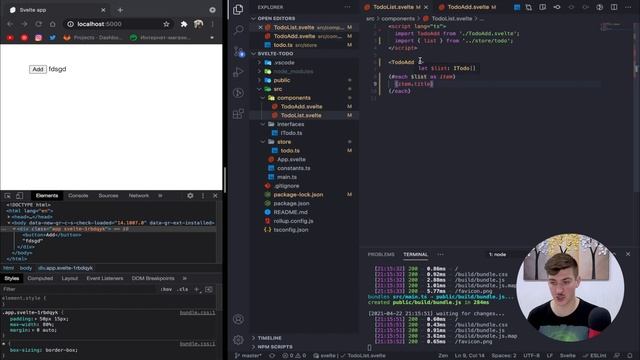Click bundle.css link in Styles pane
The image size is (640, 360).
click(x=198, y=313)
